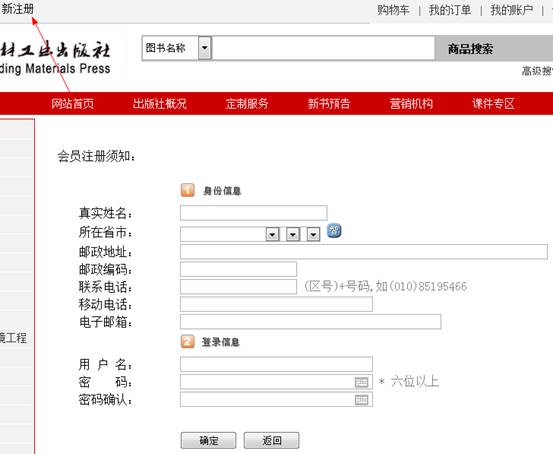Open the 购物车 link at top

coord(393,10)
